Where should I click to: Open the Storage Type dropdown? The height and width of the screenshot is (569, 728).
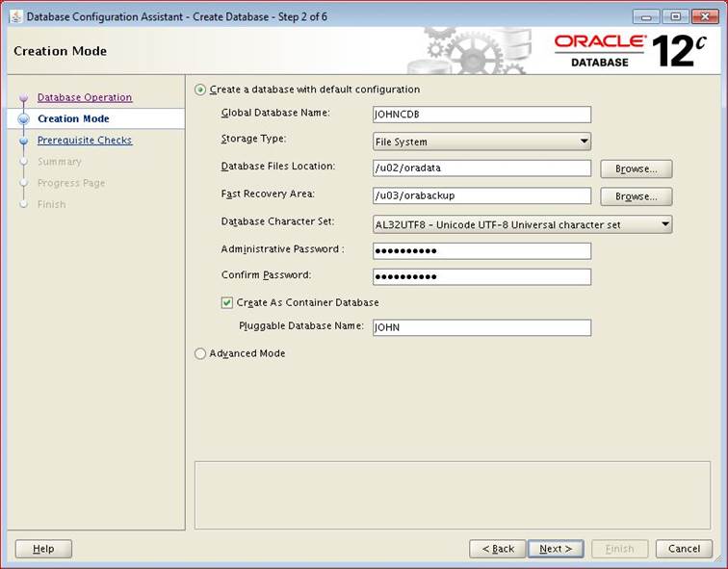tap(481, 142)
